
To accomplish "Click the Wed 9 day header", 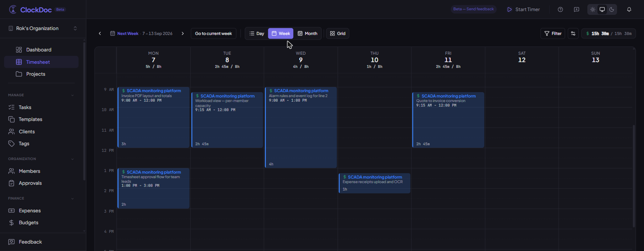I will point(301,60).
